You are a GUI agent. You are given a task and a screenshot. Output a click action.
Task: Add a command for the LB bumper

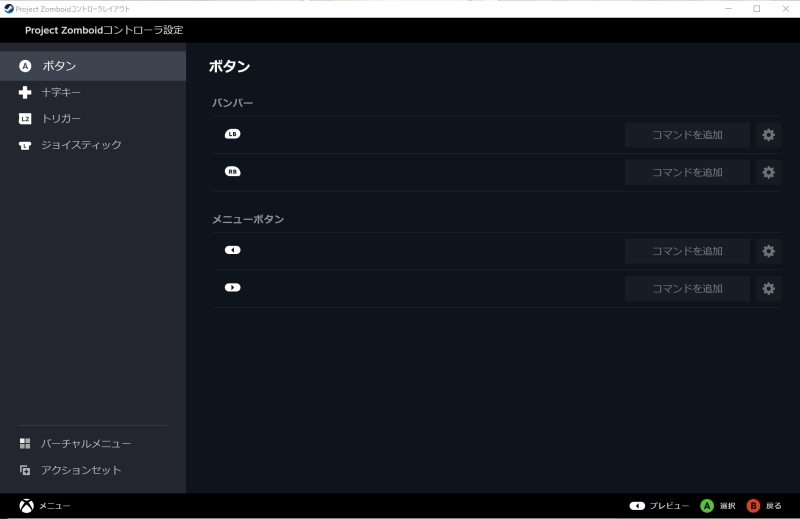tap(687, 135)
